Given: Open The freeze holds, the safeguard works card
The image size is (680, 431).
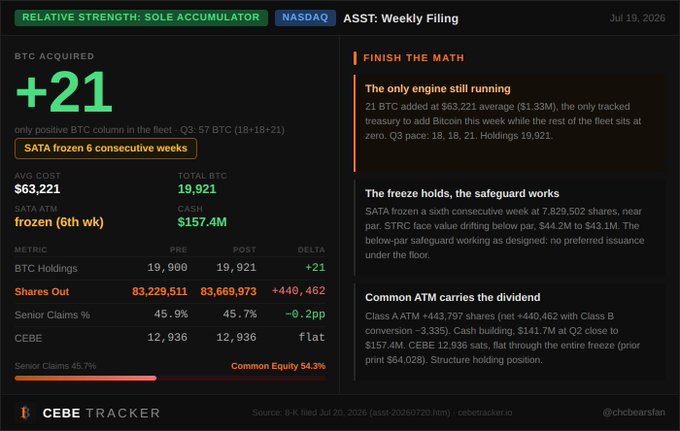Looking at the screenshot, I should click(510, 228).
